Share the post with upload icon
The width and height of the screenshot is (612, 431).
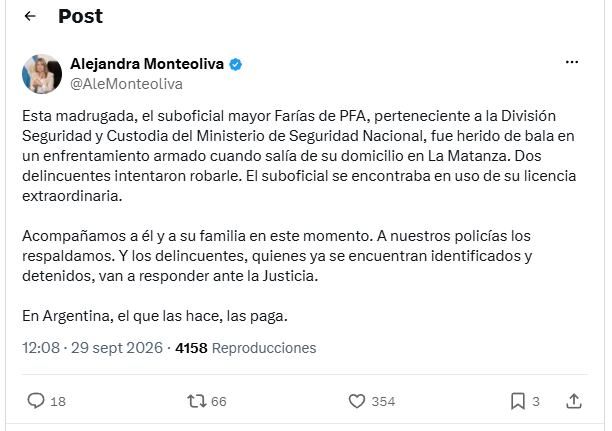574,401
